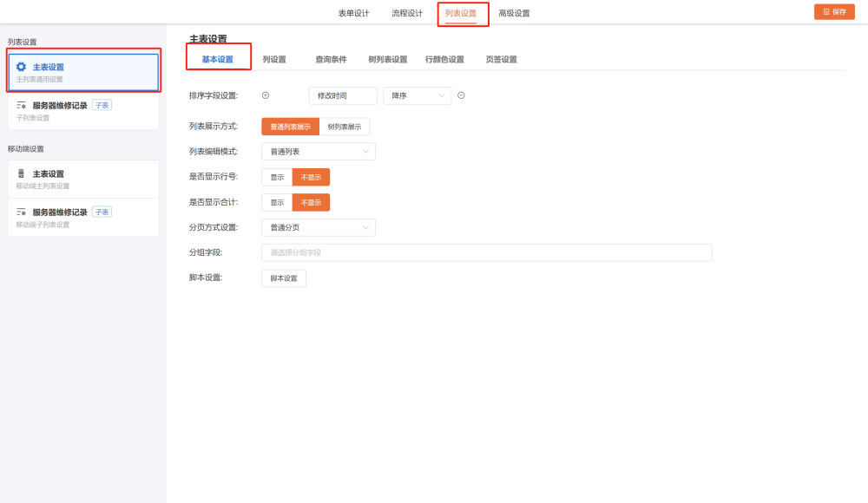This screenshot has width=868, height=503.
Task: Select 树列表展示 display mode
Action: pos(345,127)
